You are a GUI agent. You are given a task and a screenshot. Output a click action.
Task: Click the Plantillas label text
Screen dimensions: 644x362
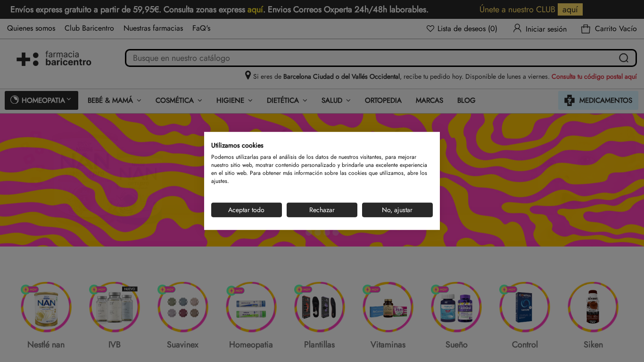click(x=320, y=345)
